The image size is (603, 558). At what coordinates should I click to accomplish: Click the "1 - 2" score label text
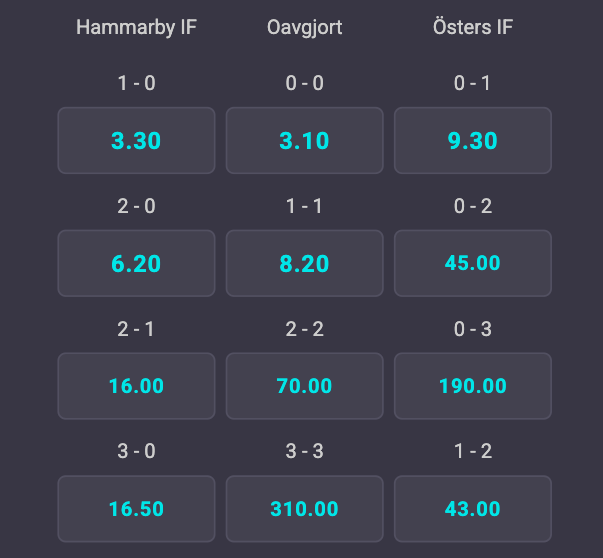point(472,451)
